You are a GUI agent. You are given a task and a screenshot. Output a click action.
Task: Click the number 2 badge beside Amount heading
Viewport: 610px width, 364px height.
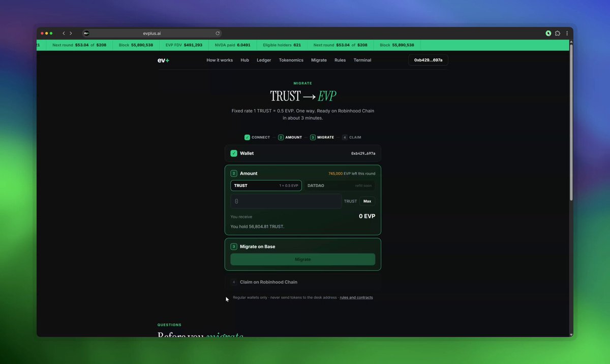point(234,174)
